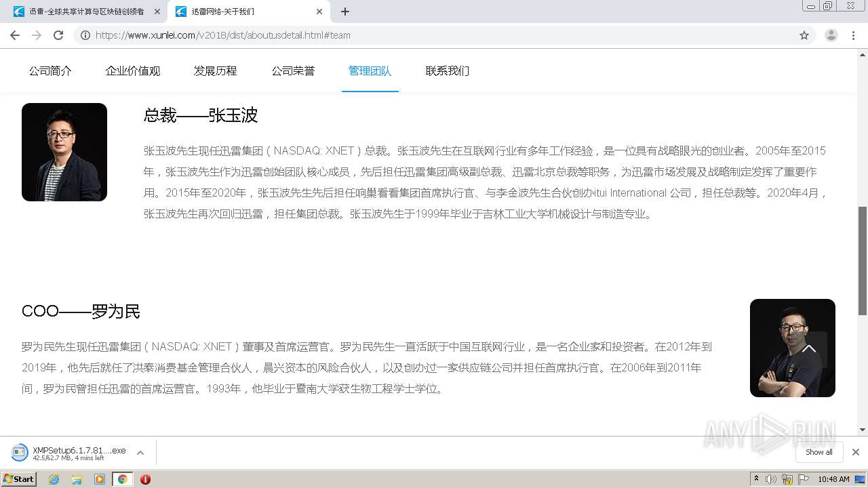Open the media player taskbar icon
The height and width of the screenshot is (488, 868).
[100, 479]
